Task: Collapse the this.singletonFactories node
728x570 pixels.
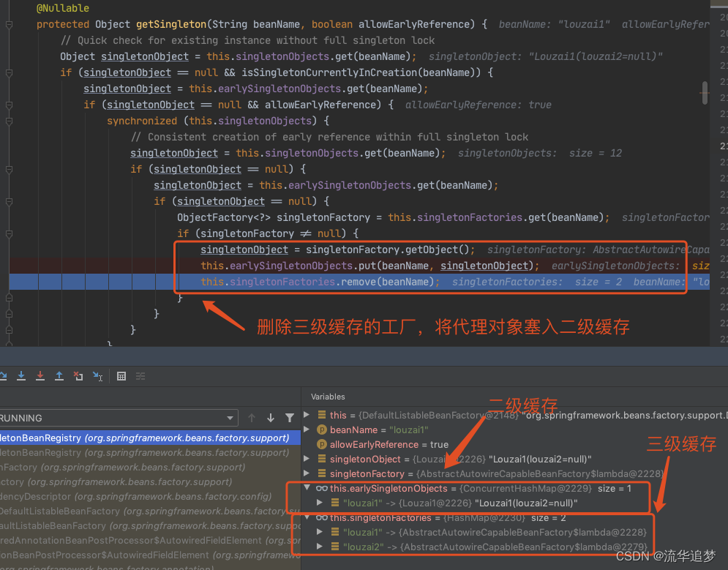Action: 307,517
